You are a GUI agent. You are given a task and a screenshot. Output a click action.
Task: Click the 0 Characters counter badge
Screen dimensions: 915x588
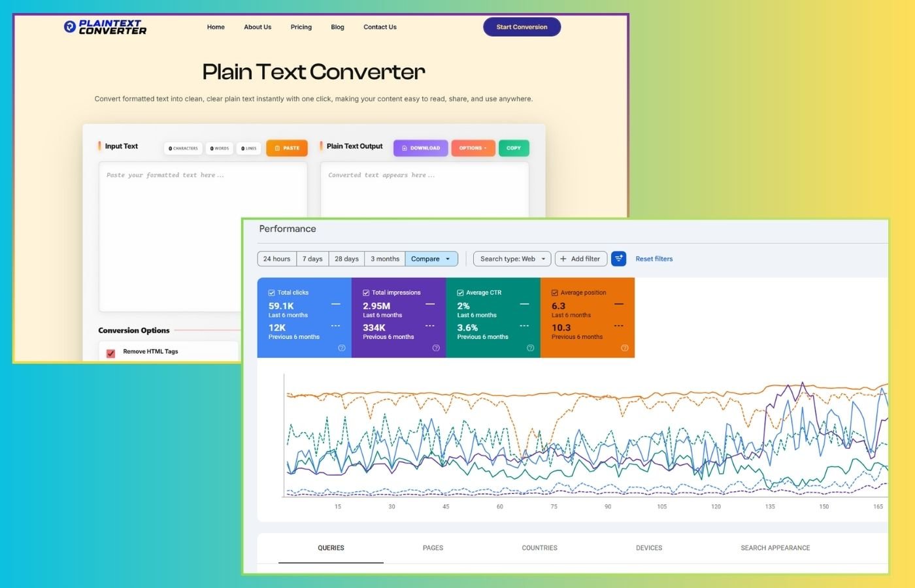(x=183, y=148)
